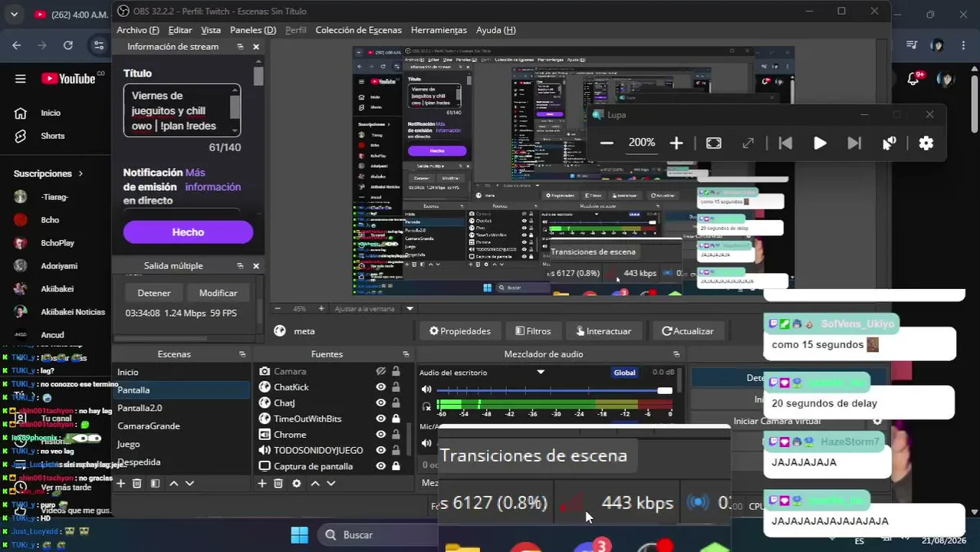Image resolution: width=980 pixels, height=552 pixels.
Task: Go to previous sentence in Lupa
Action: tap(785, 143)
